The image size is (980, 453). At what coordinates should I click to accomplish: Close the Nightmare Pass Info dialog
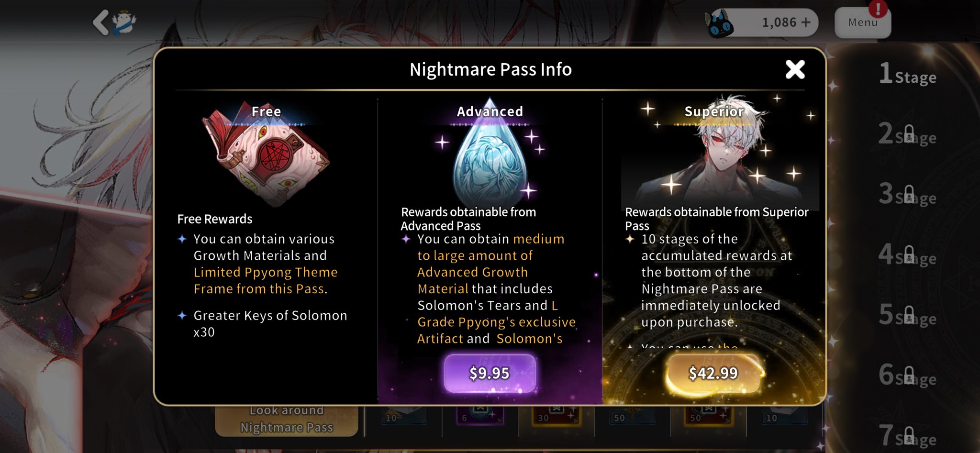click(x=795, y=70)
